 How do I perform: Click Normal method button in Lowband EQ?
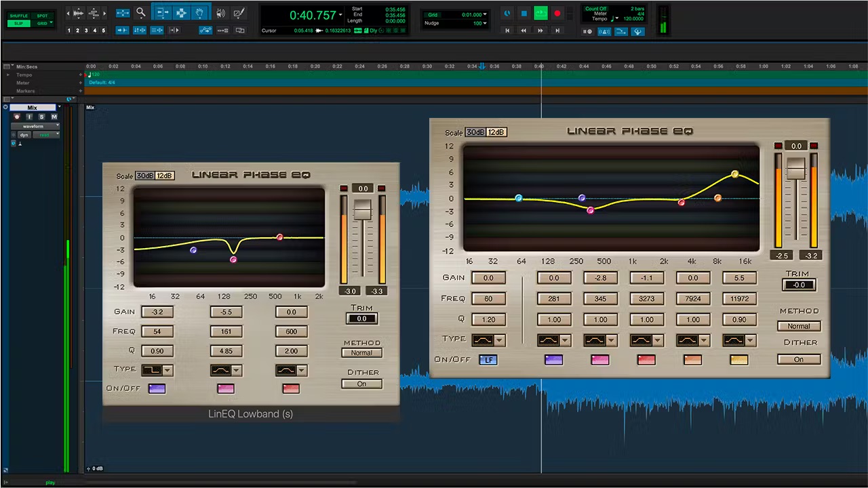coord(361,352)
